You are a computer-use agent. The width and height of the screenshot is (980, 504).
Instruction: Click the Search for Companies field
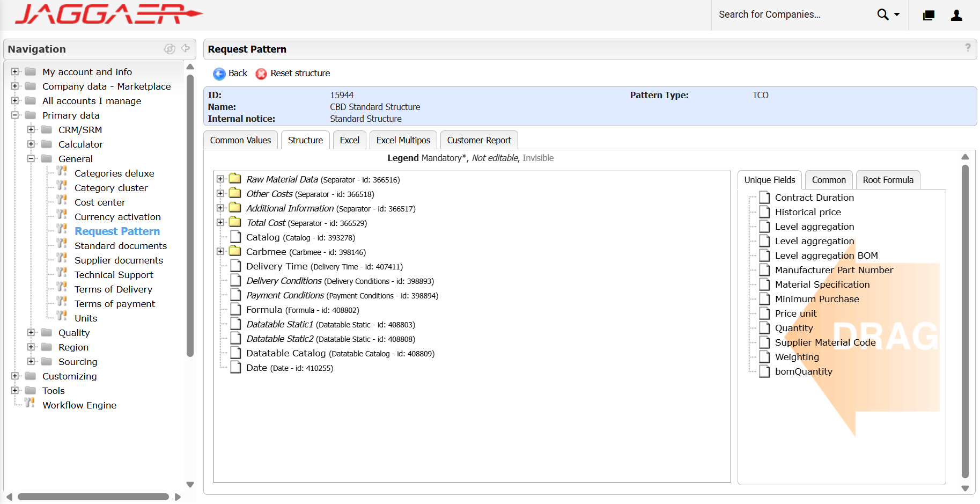point(793,14)
